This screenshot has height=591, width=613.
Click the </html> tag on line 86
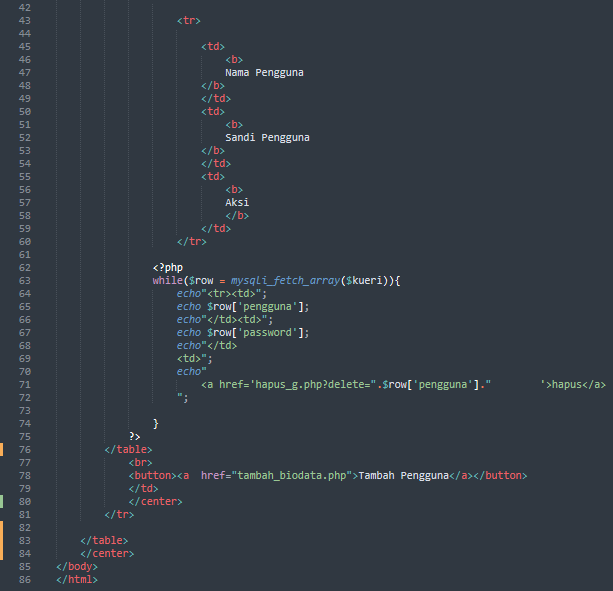pyautogui.click(x=77, y=580)
